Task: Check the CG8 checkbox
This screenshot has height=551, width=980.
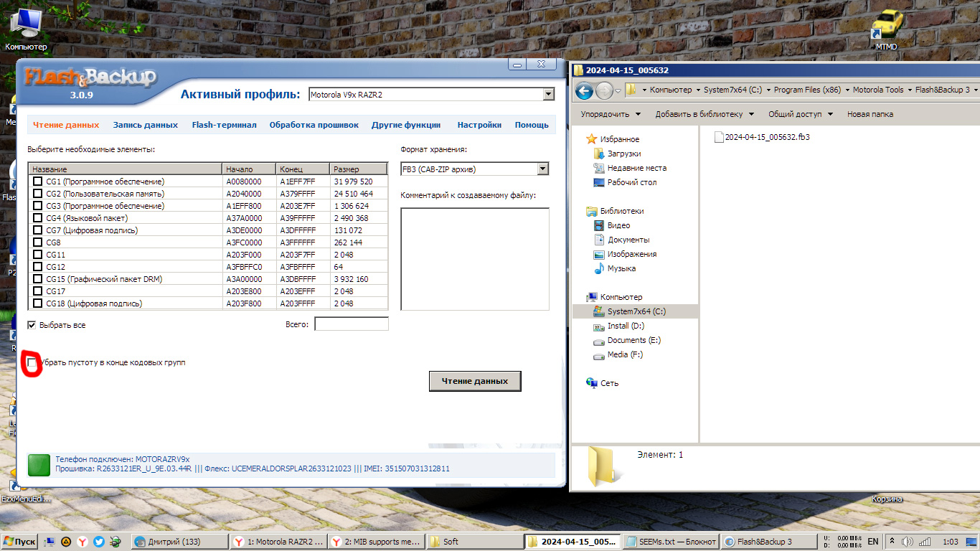Action: point(37,242)
